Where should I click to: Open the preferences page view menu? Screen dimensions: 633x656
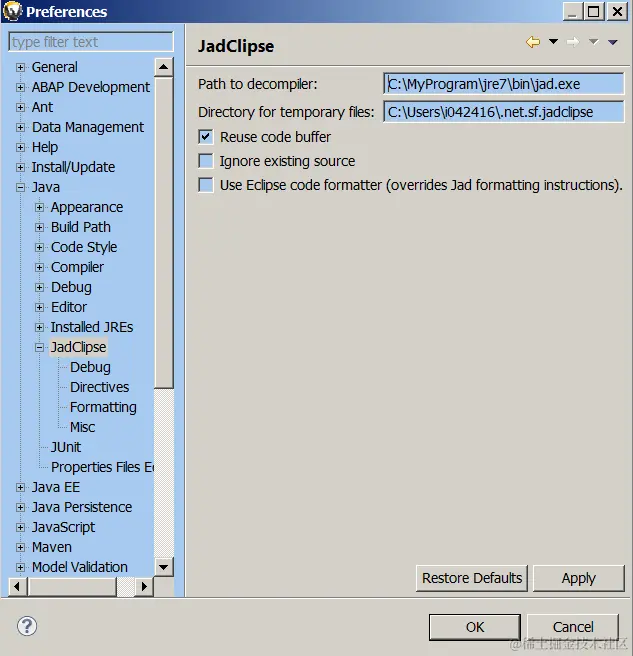point(613,42)
